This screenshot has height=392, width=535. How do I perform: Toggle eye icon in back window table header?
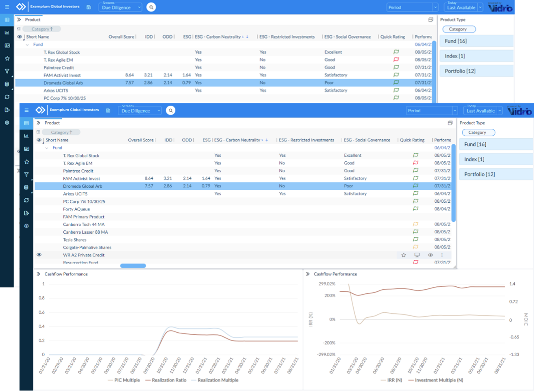pyautogui.click(x=20, y=37)
